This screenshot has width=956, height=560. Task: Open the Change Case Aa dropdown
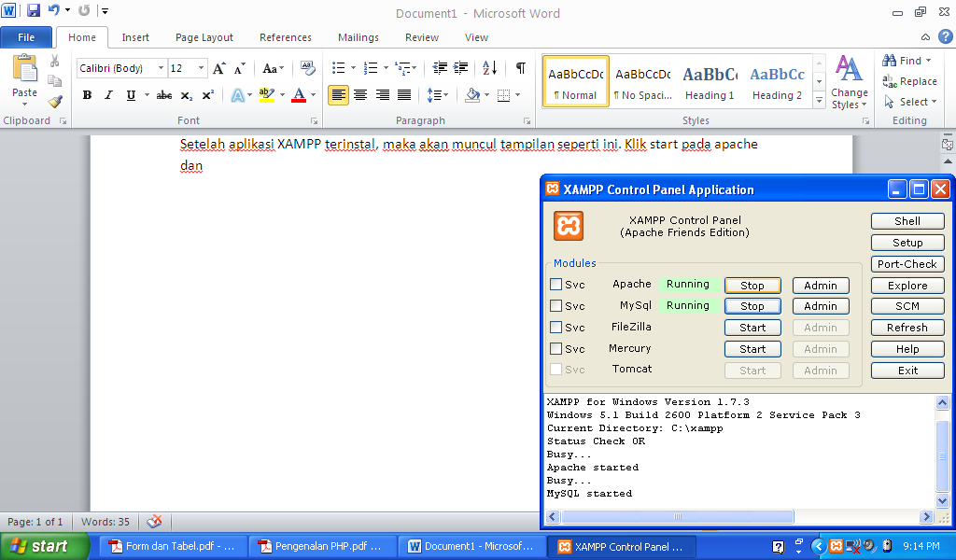(x=274, y=68)
